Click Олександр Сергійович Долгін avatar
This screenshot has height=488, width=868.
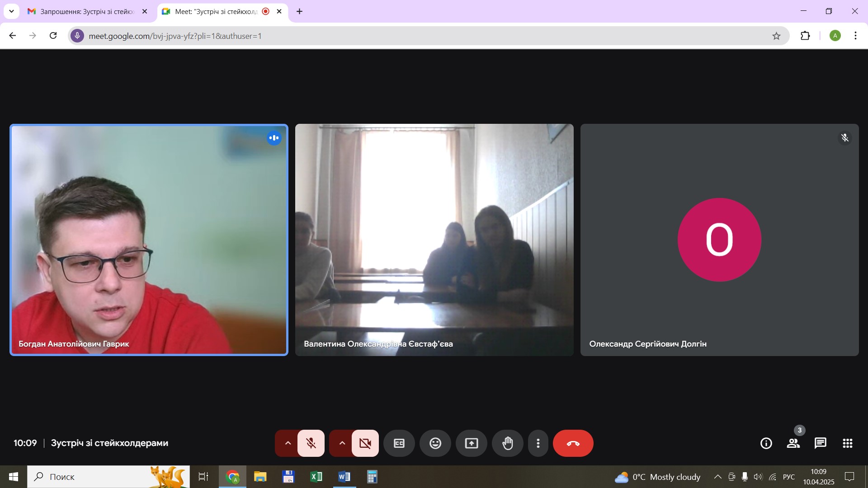(x=719, y=239)
